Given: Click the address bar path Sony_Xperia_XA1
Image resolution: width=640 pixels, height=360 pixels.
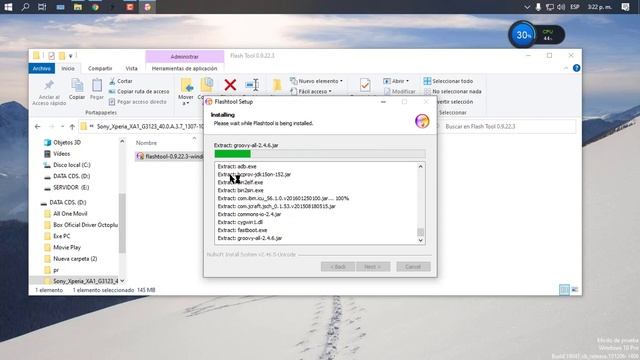Looking at the screenshot, I should 149,127.
